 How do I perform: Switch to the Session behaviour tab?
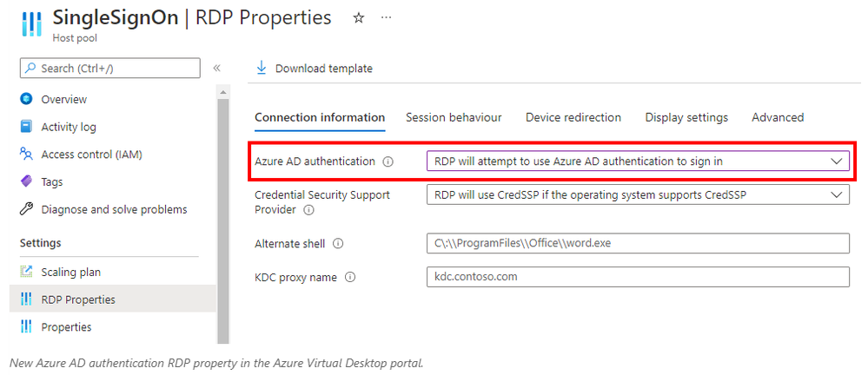[x=454, y=117]
